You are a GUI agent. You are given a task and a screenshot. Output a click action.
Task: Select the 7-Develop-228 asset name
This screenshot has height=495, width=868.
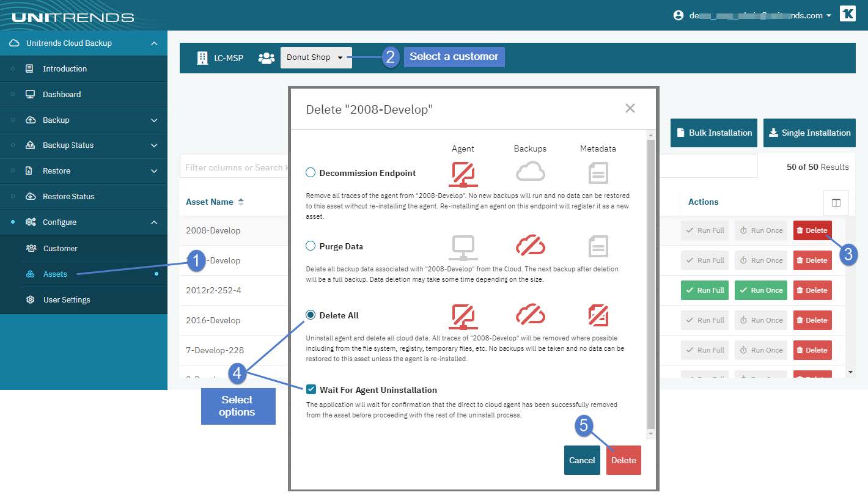tap(215, 350)
